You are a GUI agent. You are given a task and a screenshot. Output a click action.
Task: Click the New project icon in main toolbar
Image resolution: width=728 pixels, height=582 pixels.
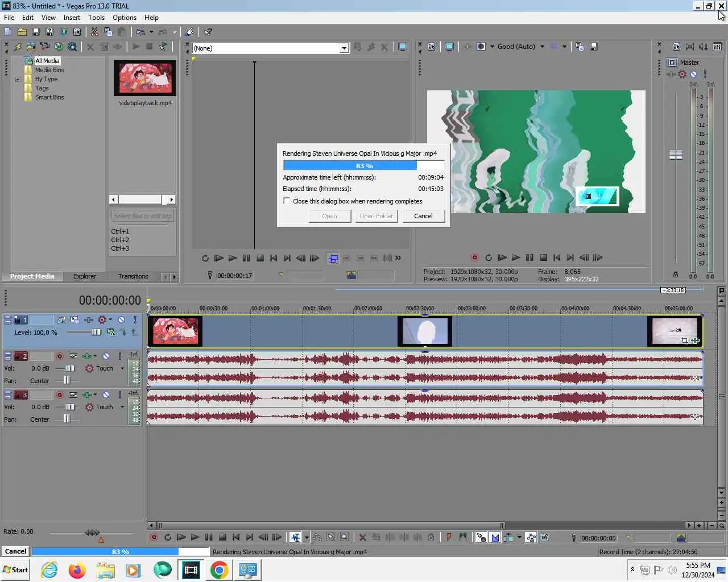[8, 32]
